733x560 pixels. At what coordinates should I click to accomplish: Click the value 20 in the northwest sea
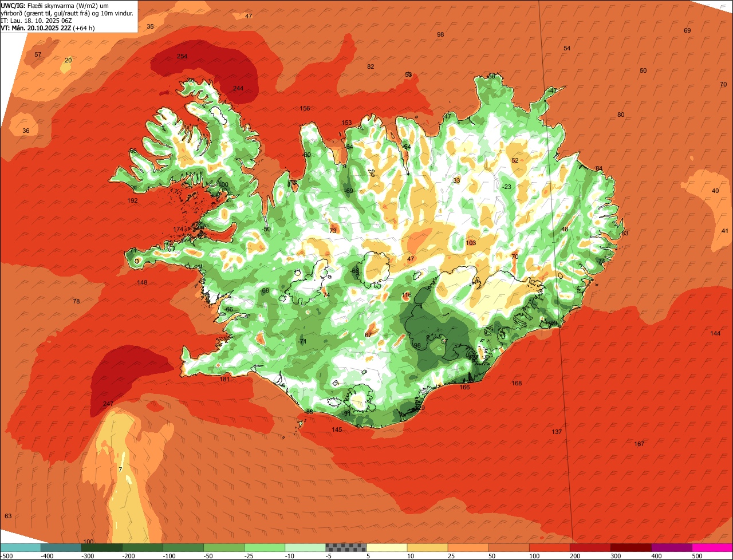[x=68, y=60]
